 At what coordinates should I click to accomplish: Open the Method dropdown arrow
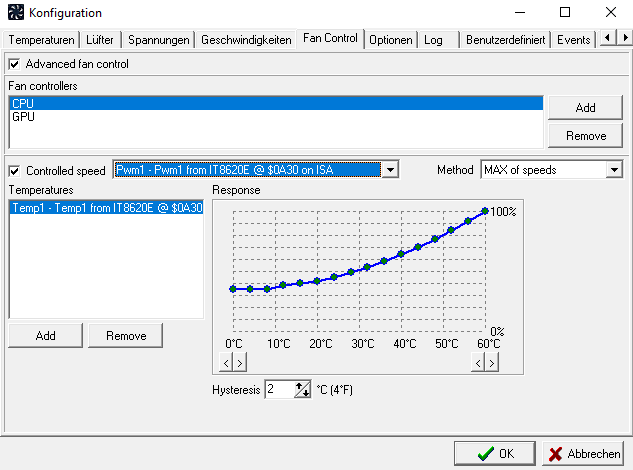(614, 170)
